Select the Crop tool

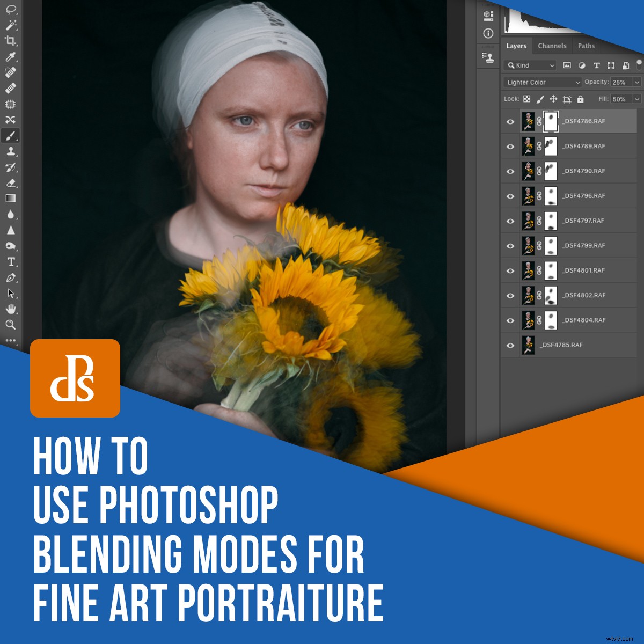click(11, 41)
